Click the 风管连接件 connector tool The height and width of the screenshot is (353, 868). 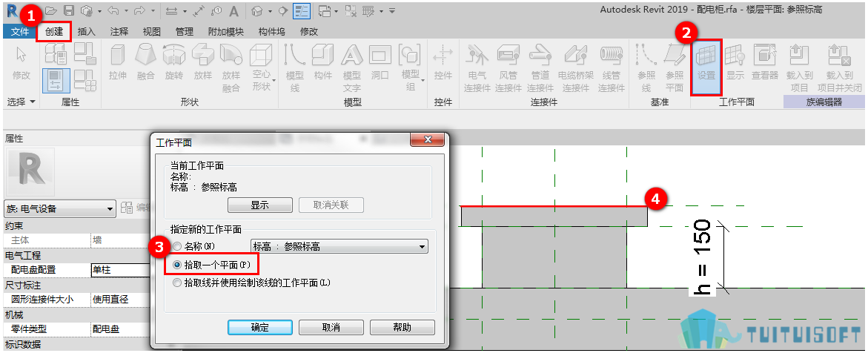[x=508, y=69]
